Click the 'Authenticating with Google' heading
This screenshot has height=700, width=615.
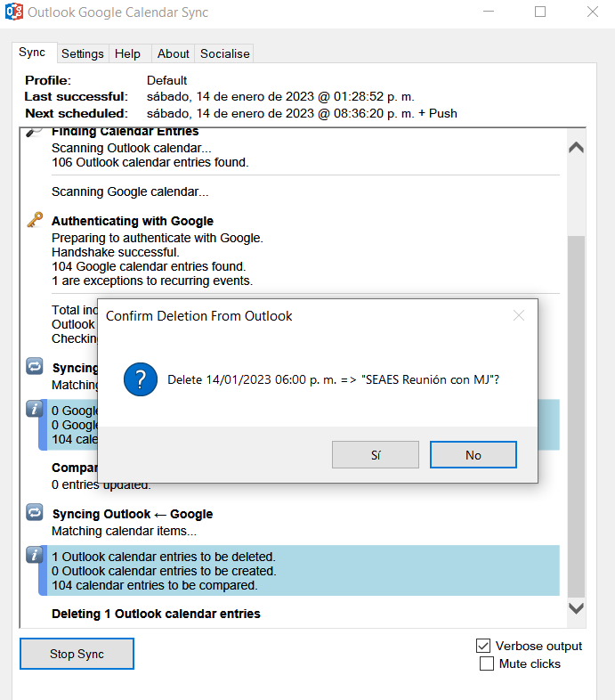[x=133, y=221]
